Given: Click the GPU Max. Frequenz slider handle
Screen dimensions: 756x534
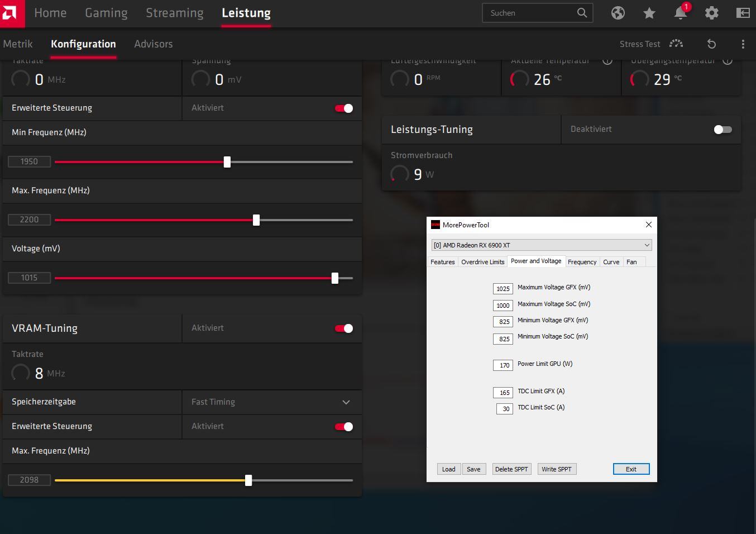Looking at the screenshot, I should pyautogui.click(x=256, y=220).
